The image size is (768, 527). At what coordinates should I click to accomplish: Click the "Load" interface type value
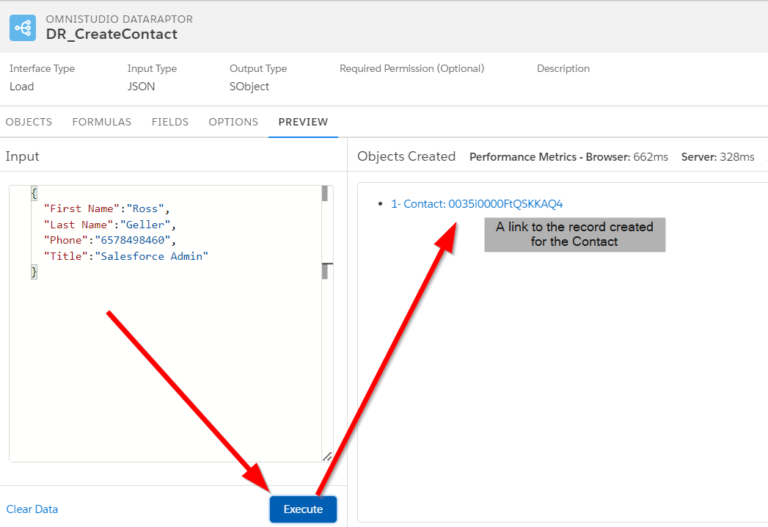tap(22, 87)
